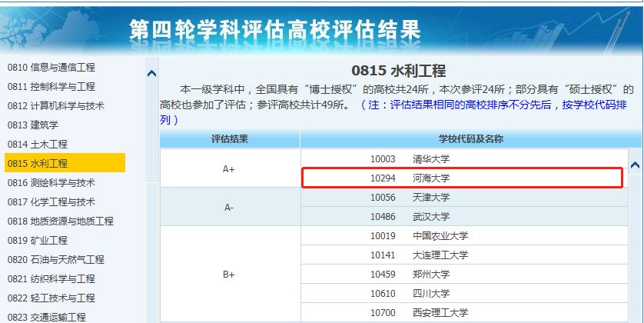
Task: Select 0813 建筑学 in list
Action: coord(33,125)
